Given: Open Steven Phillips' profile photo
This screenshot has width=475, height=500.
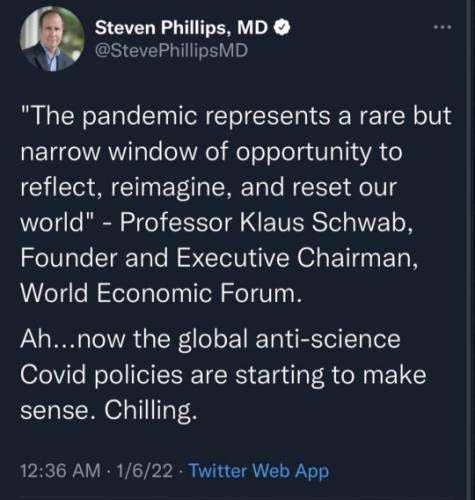Looking at the screenshot, I should coord(52,39).
